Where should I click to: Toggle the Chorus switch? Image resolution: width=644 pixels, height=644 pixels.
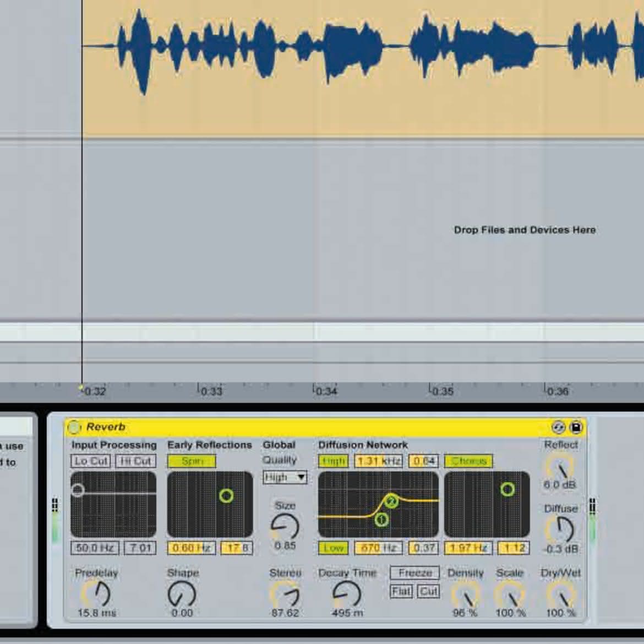[468, 461]
